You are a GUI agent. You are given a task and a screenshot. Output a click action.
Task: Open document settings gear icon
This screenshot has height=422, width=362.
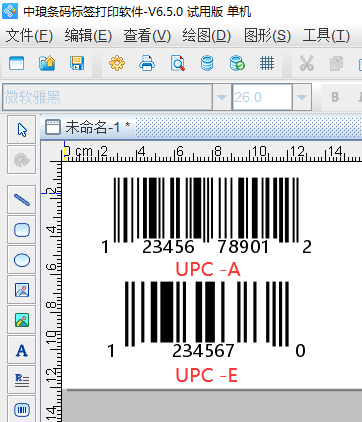(x=117, y=63)
